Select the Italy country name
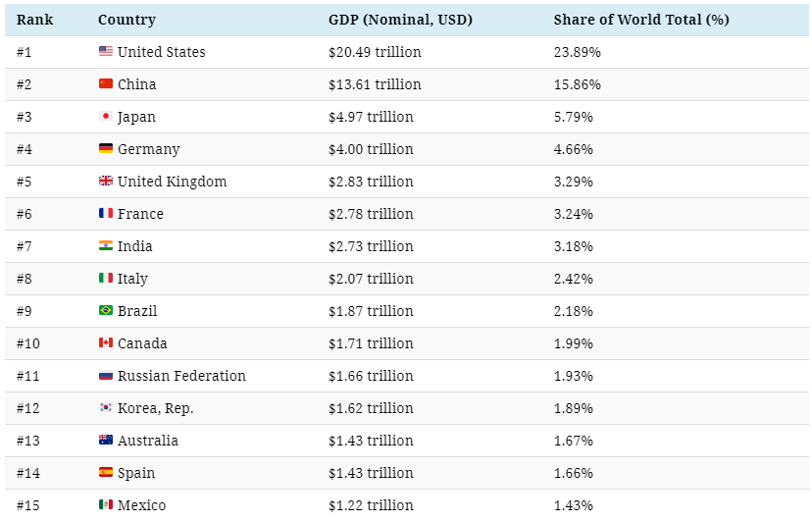This screenshot has width=812, height=523. point(132,279)
